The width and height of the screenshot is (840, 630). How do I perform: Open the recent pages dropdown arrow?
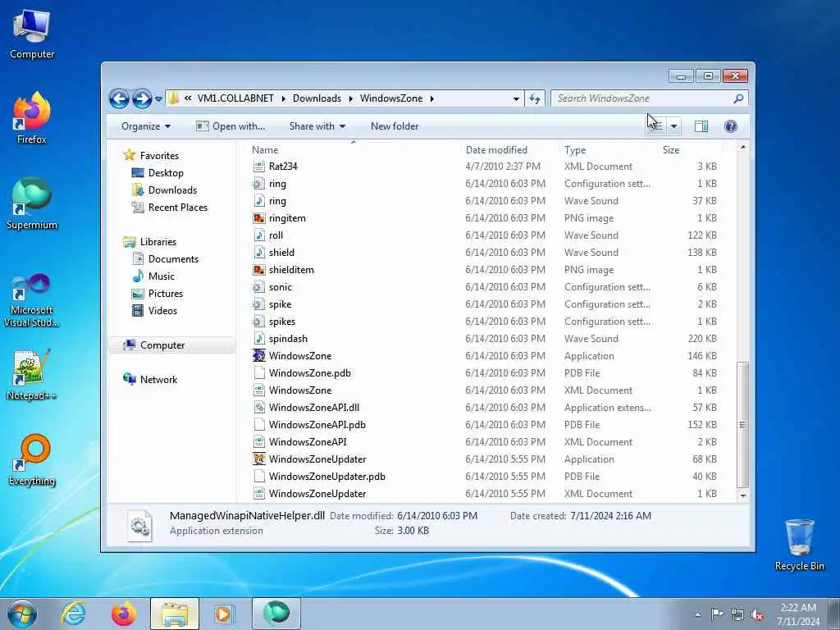(x=158, y=99)
